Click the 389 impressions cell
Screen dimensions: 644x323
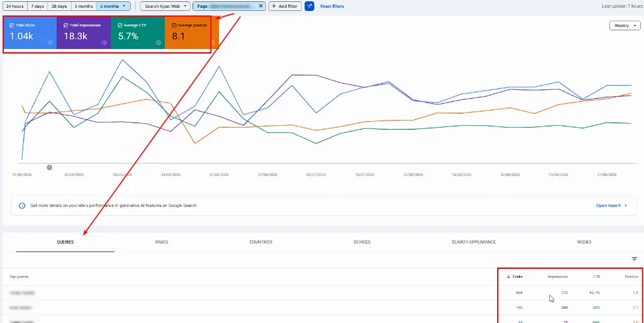click(564, 308)
